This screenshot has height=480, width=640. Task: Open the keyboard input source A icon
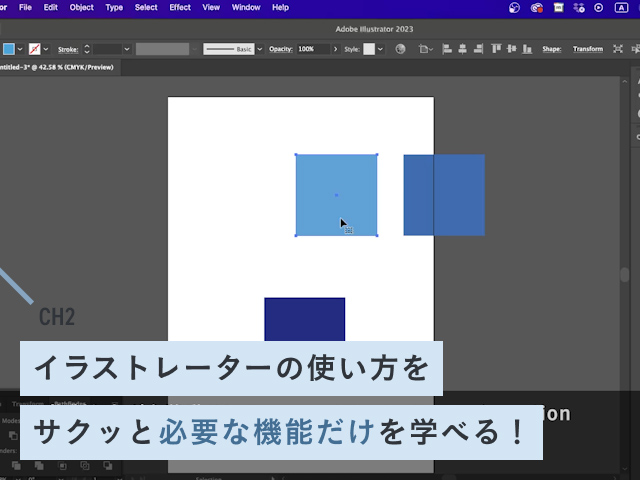pos(621,8)
